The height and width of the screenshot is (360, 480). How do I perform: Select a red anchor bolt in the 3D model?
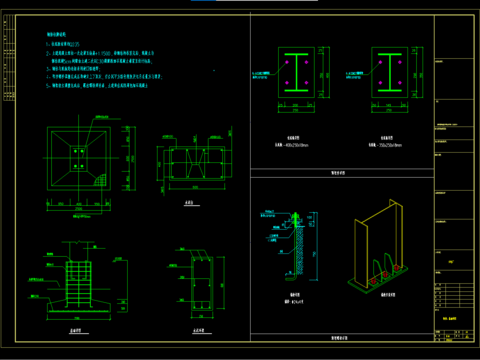click(x=385, y=275)
